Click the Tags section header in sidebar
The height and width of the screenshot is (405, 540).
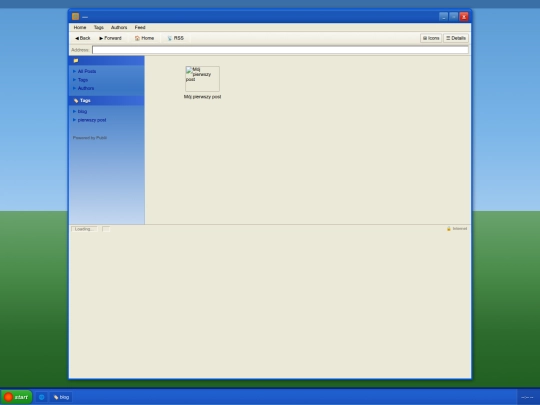107,101
